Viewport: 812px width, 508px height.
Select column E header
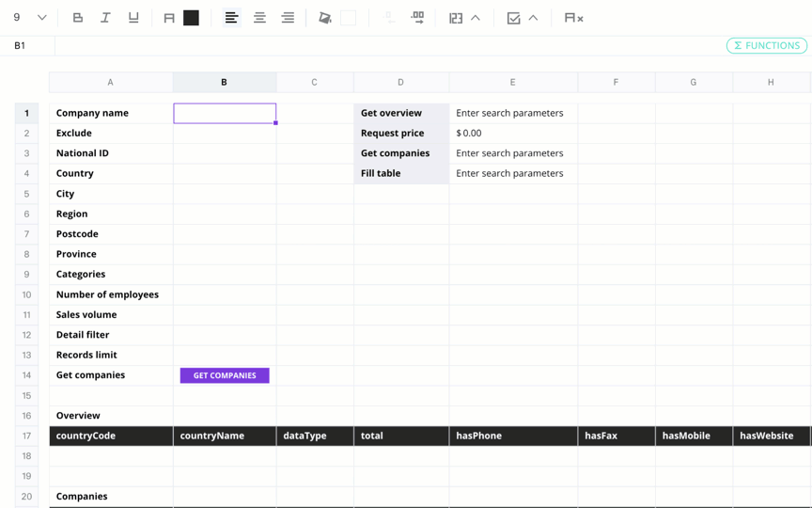(513, 82)
